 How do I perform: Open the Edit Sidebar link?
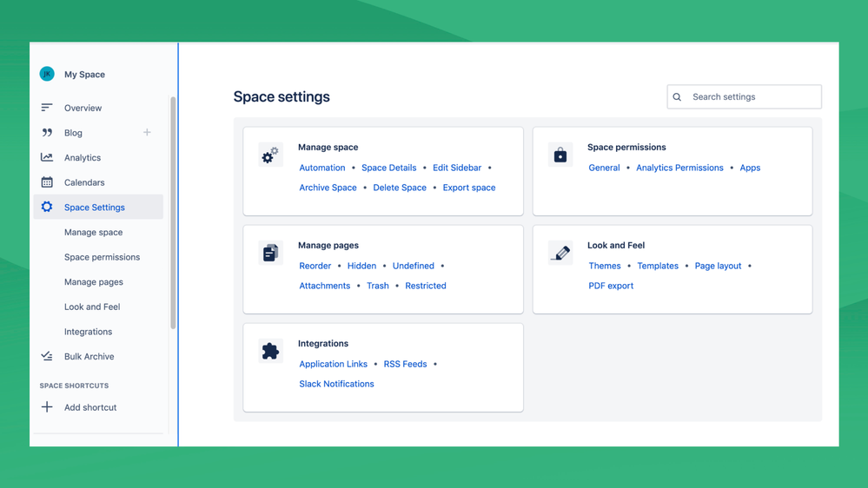pos(457,168)
